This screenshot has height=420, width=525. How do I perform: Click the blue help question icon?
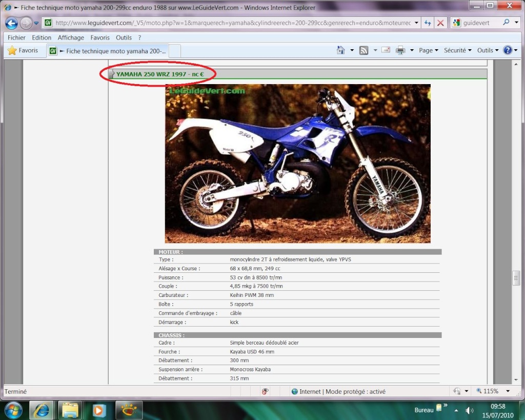pos(508,50)
